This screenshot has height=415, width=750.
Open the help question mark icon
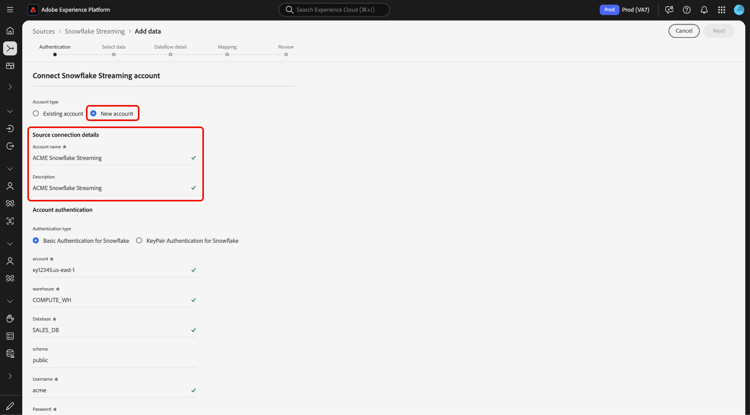pos(686,10)
